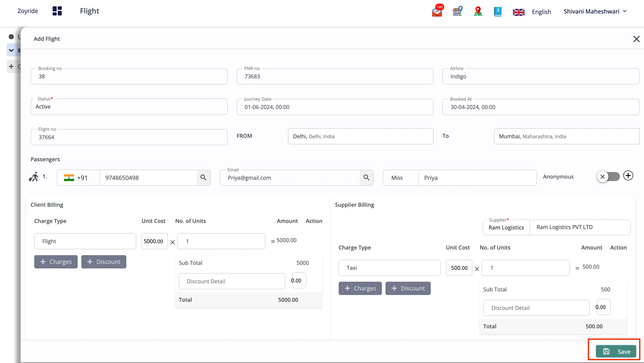
Task: Click the passenger walking icon
Action: coord(34,177)
